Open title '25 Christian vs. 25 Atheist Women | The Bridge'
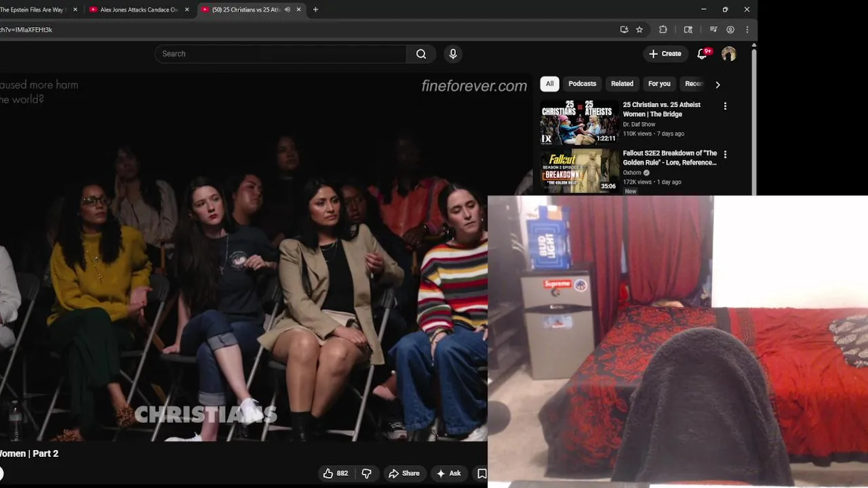This screenshot has width=868, height=488. 662,109
